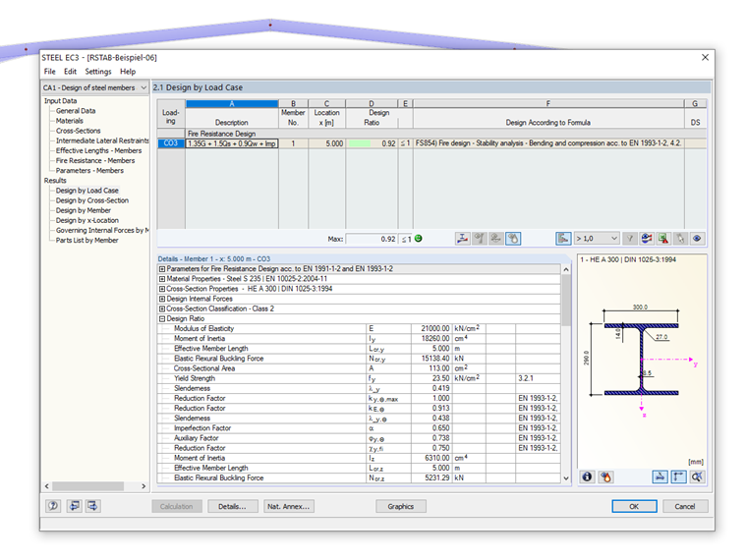Toggle the fire resistance design results icon
747x560 pixels.
[x=513, y=239]
